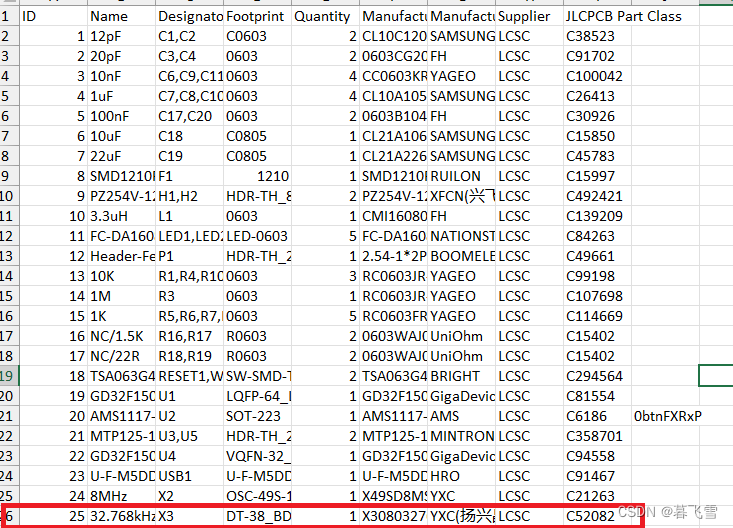The height and width of the screenshot is (528, 733).
Task: Select cell with name 1M
Action: [121, 296]
